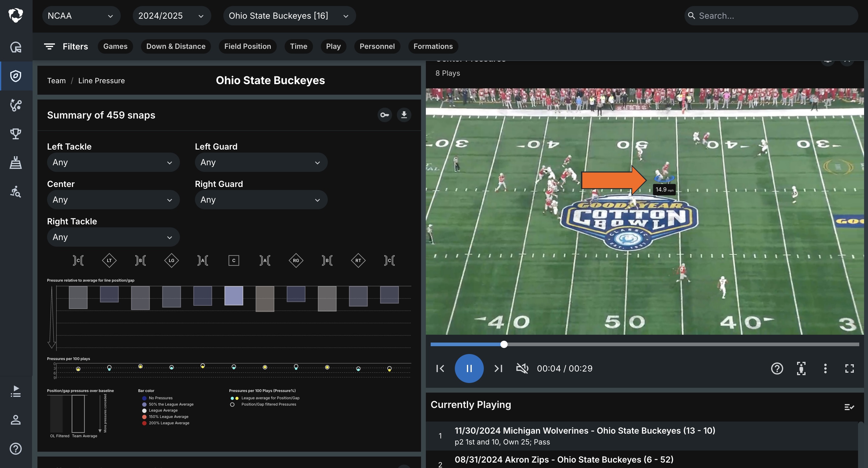Focus the Search input field
868x468 pixels.
click(x=771, y=16)
